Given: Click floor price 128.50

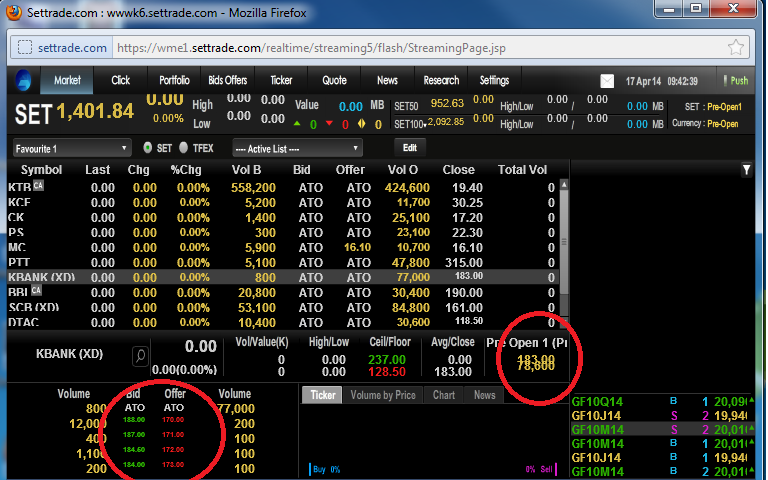Looking at the screenshot, I should click(387, 372).
